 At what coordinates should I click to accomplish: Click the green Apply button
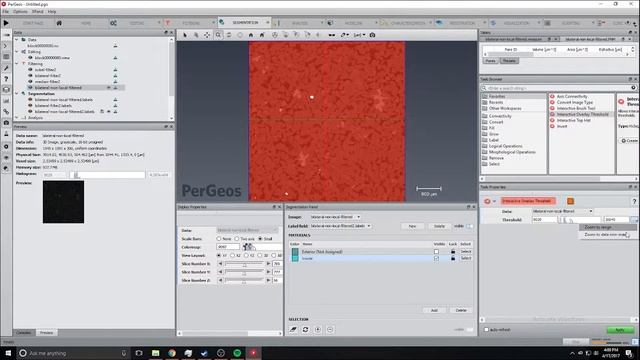619,329
